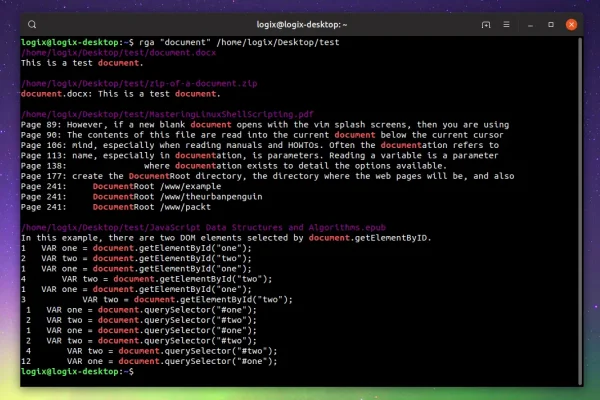Click the DocumentRoot /www/example line
The height and width of the screenshot is (400, 600).
coord(121,186)
